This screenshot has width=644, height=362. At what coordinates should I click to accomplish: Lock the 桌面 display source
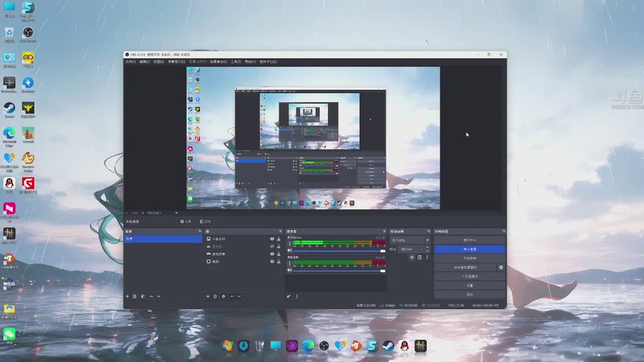279,261
